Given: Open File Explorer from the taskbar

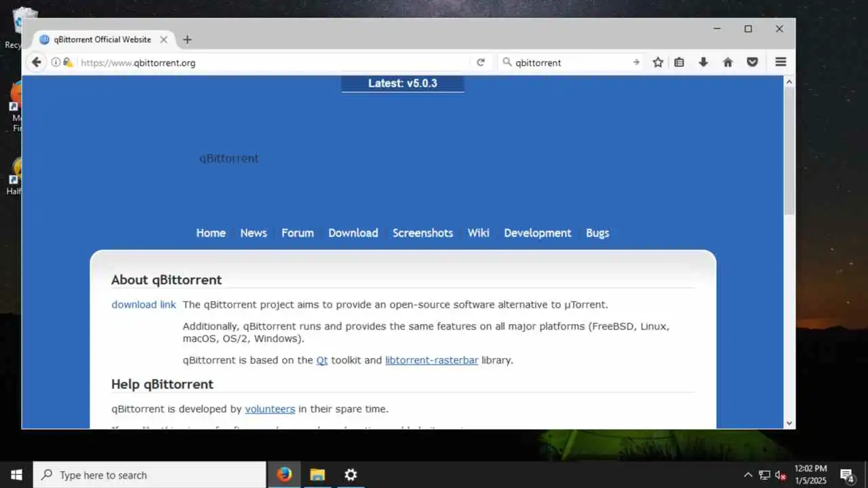Looking at the screenshot, I should [x=317, y=474].
